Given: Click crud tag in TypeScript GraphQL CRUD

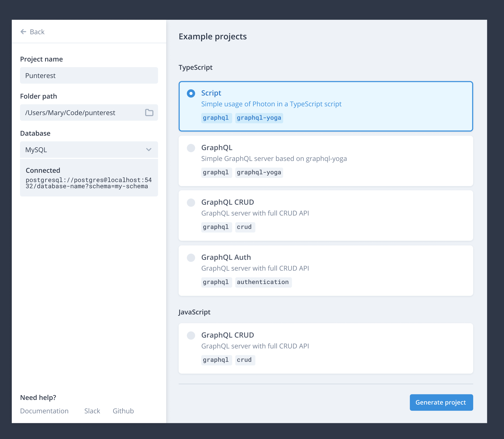Looking at the screenshot, I should click(x=245, y=227).
